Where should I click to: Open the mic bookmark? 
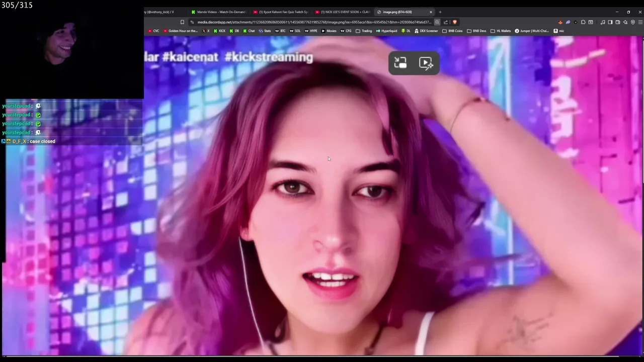pyautogui.click(x=558, y=31)
